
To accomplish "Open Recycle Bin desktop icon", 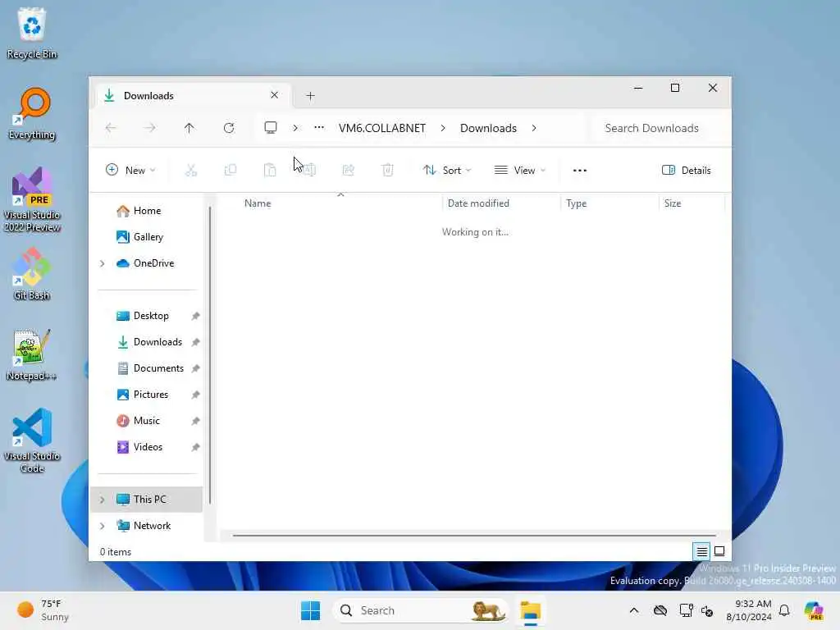I will [x=32, y=33].
